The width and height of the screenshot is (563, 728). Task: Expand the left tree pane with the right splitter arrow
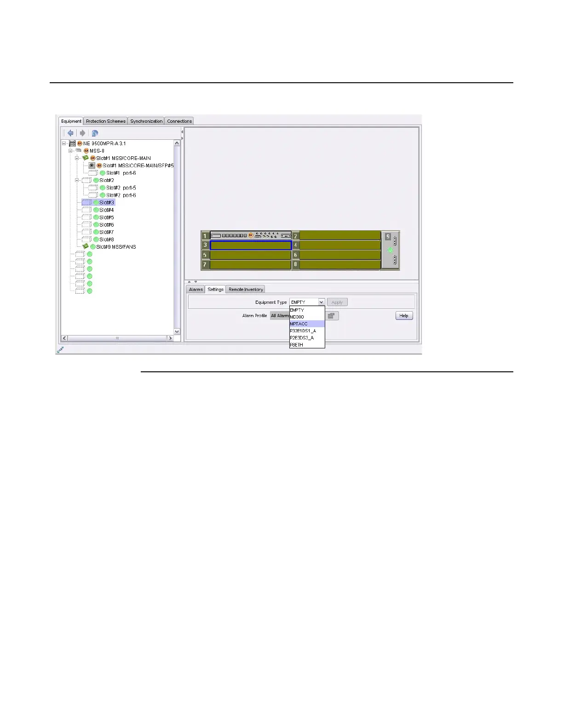pyautogui.click(x=182, y=138)
